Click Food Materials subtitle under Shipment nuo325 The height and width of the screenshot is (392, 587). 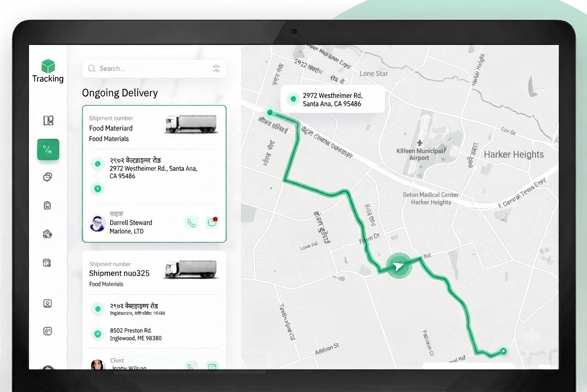pos(106,284)
